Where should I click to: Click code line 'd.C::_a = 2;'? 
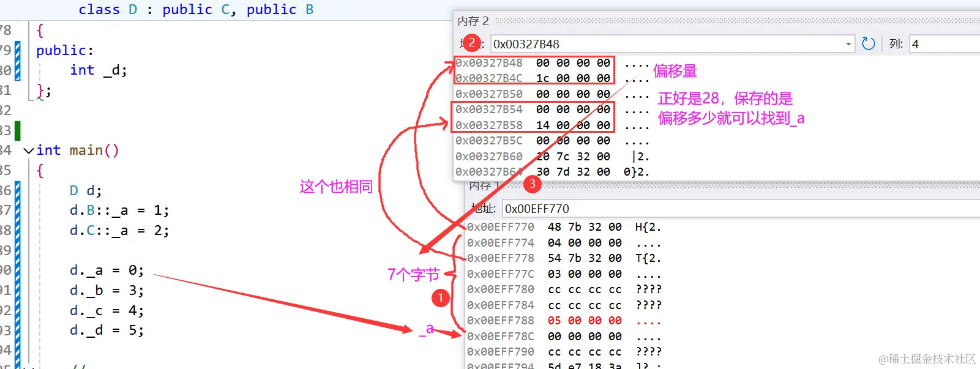tap(119, 231)
